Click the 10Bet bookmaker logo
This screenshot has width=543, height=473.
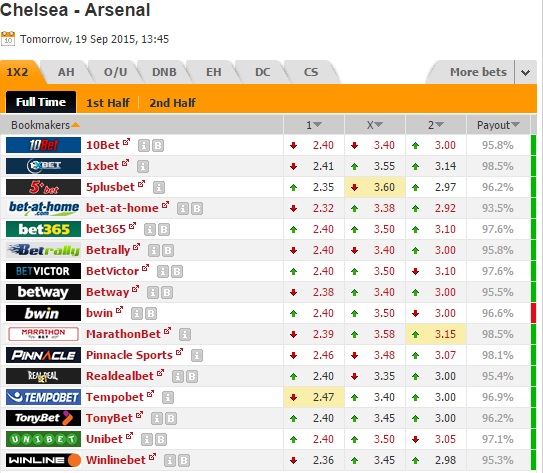(43, 145)
